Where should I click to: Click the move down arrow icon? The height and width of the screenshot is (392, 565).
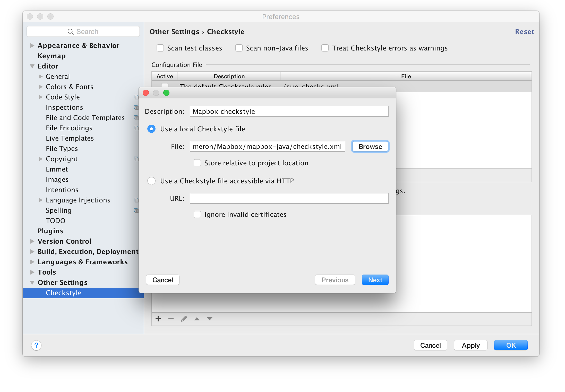pyautogui.click(x=210, y=319)
